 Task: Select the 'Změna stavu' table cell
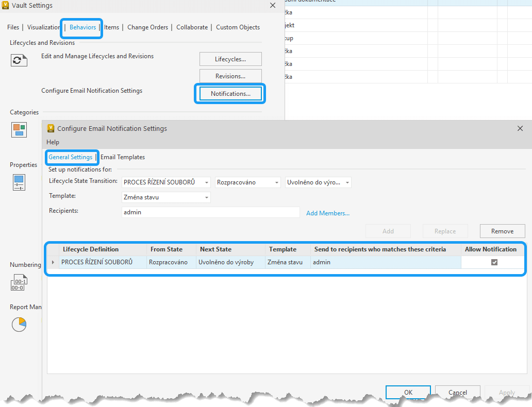pyautogui.click(x=288, y=262)
